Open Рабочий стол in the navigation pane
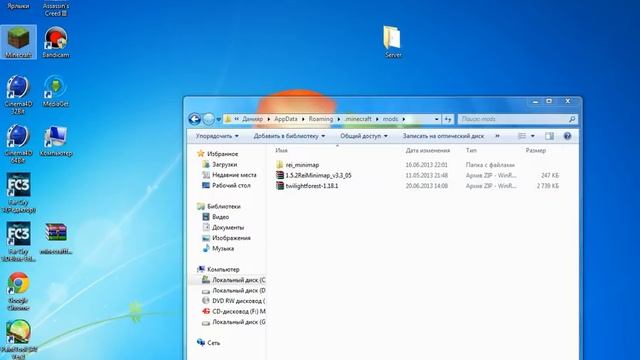 tap(231, 185)
